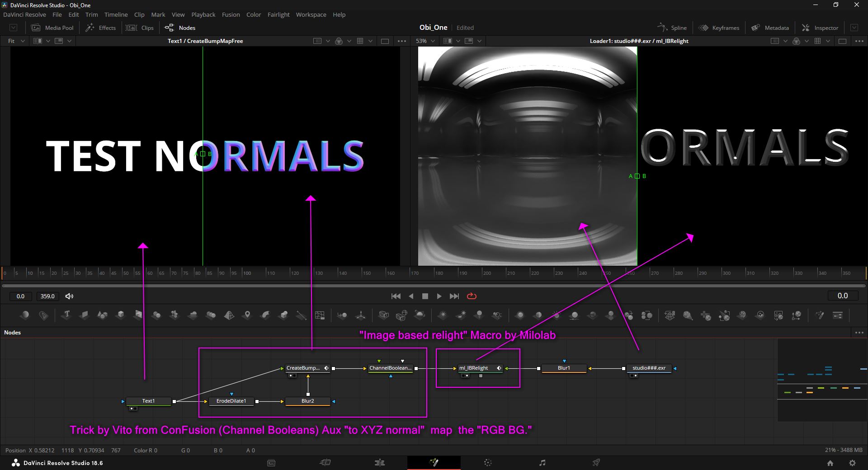
Task: Open the Media page icon
Action: point(271,463)
